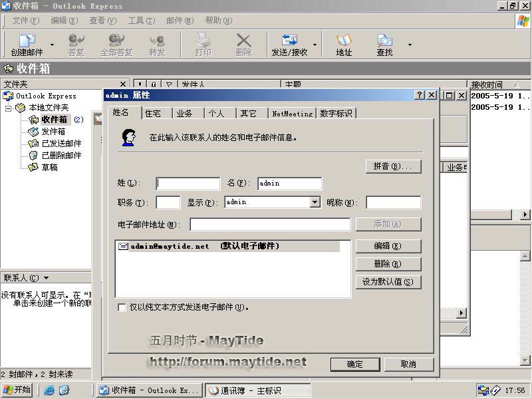
Task: Open dropdown arrow next to 发送/接收
Action: click(315, 45)
